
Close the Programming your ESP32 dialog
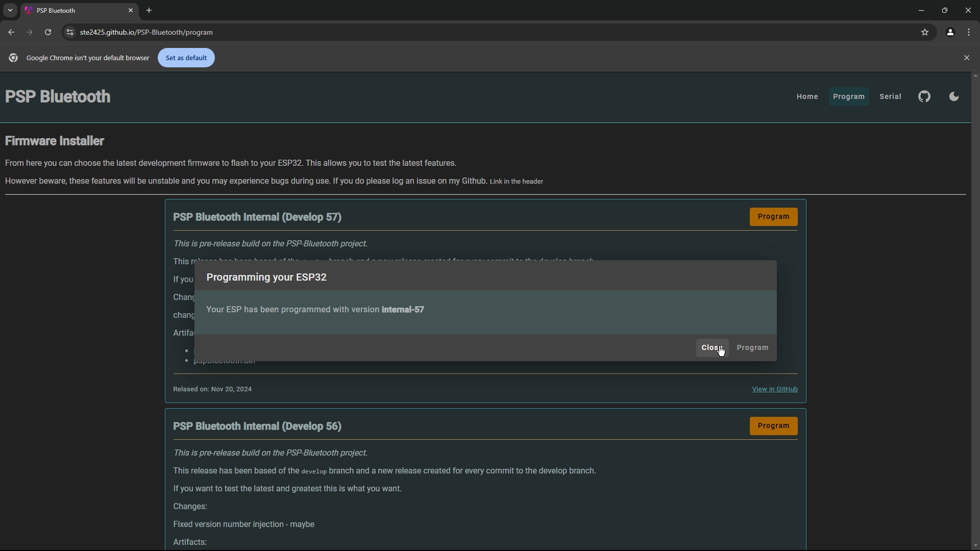pyautogui.click(x=712, y=348)
